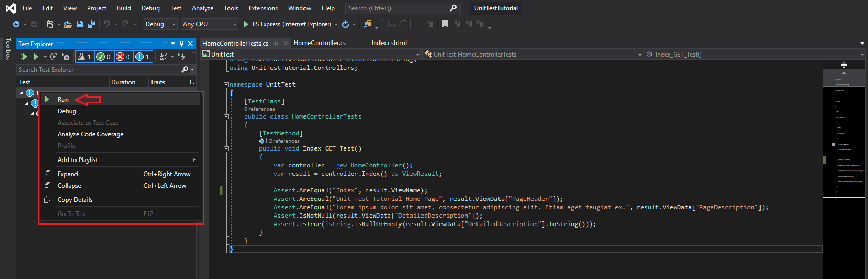Click the Run tests play icon in Test Explorer
The image size is (868, 279).
tap(36, 57)
